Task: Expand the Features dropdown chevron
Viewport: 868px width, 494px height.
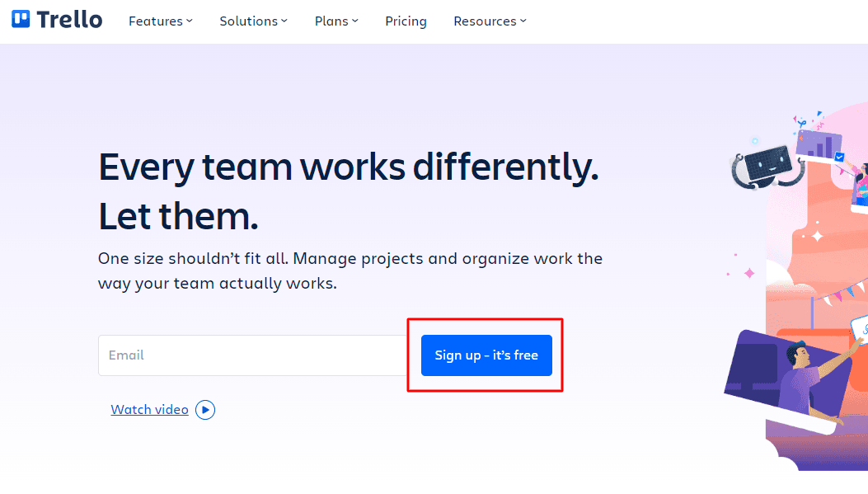Action: (190, 21)
